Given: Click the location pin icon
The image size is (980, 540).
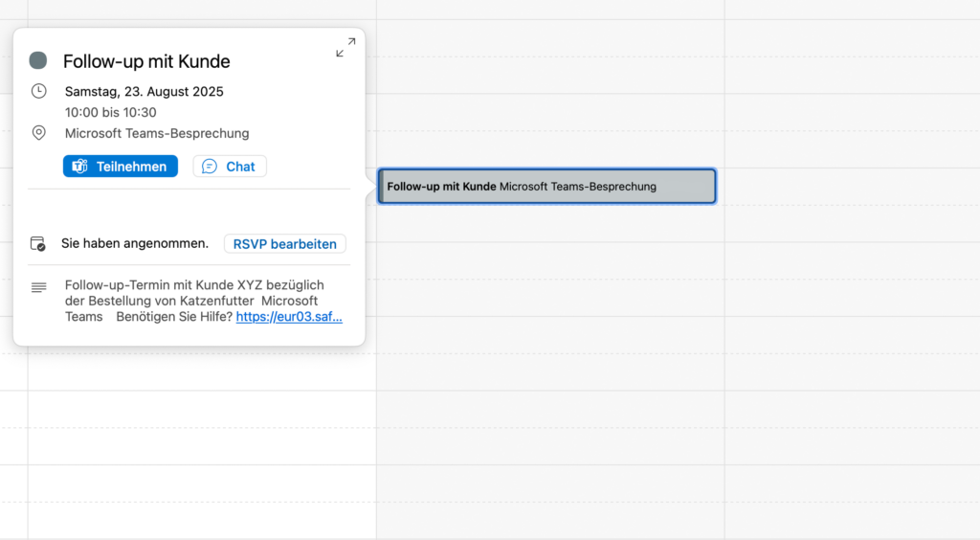Looking at the screenshot, I should pos(38,133).
